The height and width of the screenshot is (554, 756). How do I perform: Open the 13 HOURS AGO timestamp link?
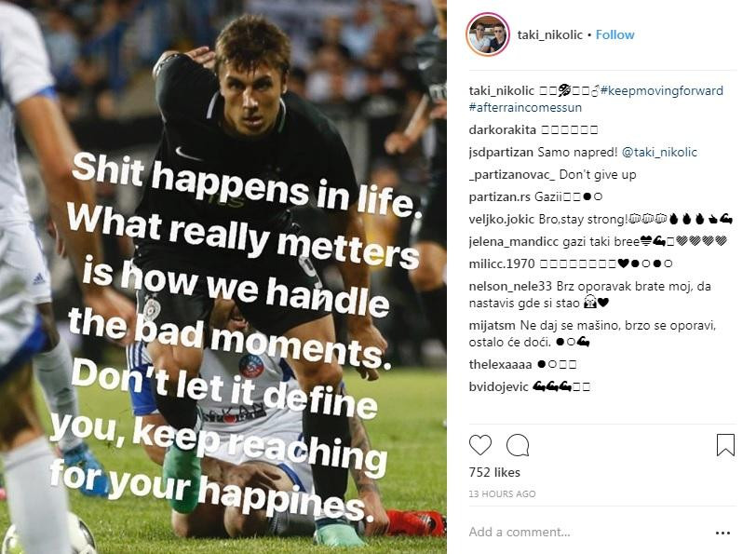pos(502,493)
